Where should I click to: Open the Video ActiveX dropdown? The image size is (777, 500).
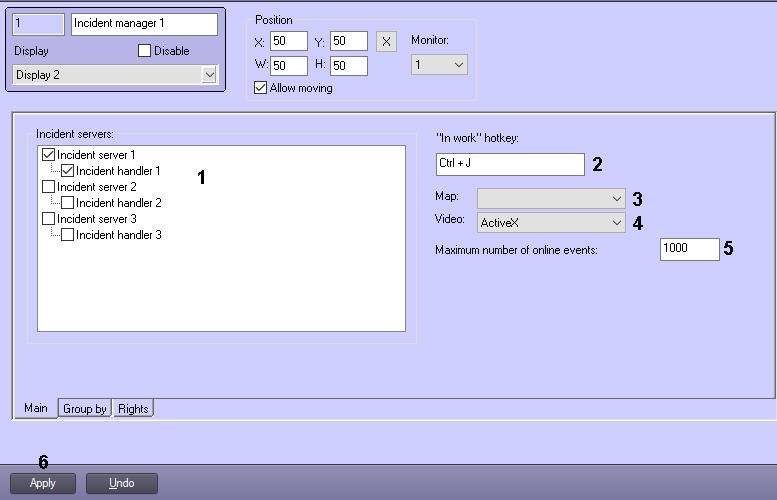click(x=551, y=223)
